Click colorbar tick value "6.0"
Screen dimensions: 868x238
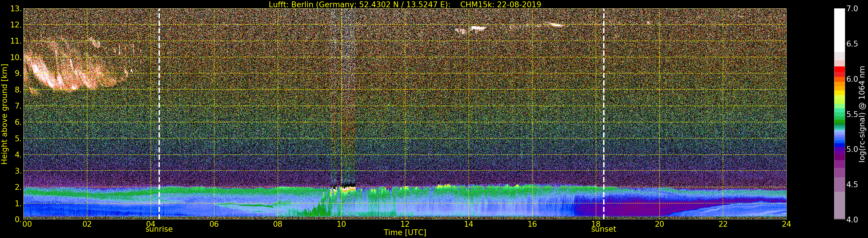coord(852,79)
